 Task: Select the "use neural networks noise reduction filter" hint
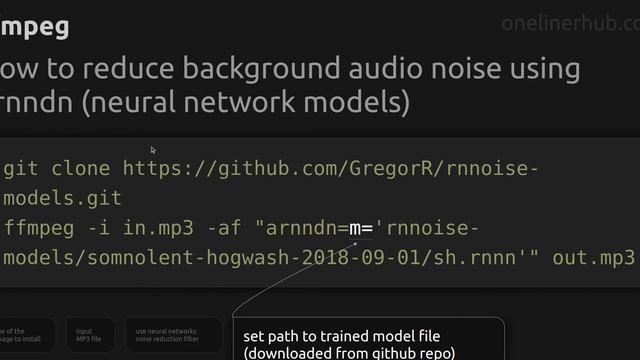174,335
